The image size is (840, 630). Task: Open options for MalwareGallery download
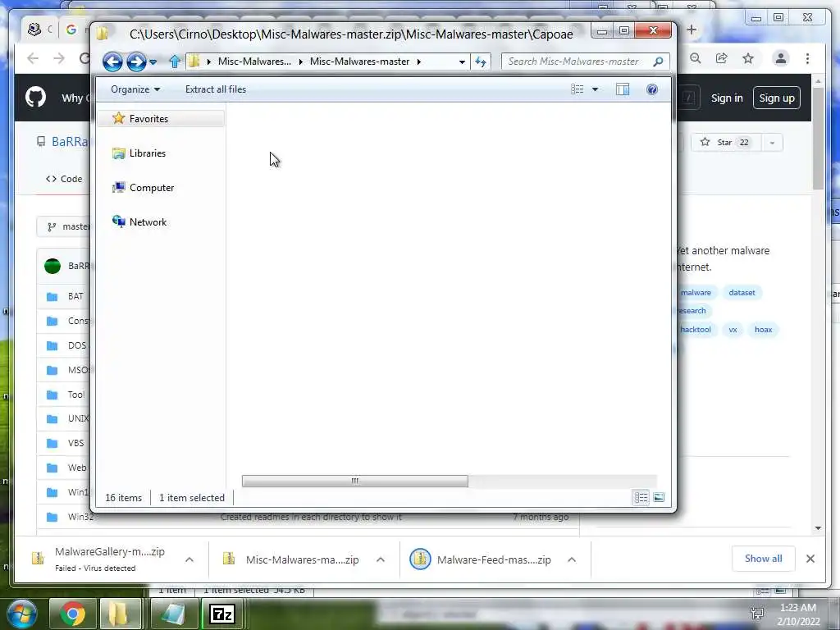click(189, 559)
